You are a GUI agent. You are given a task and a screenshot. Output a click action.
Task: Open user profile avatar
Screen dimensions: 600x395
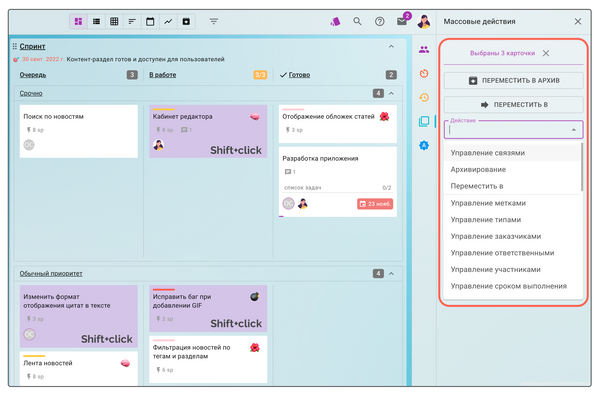point(424,21)
